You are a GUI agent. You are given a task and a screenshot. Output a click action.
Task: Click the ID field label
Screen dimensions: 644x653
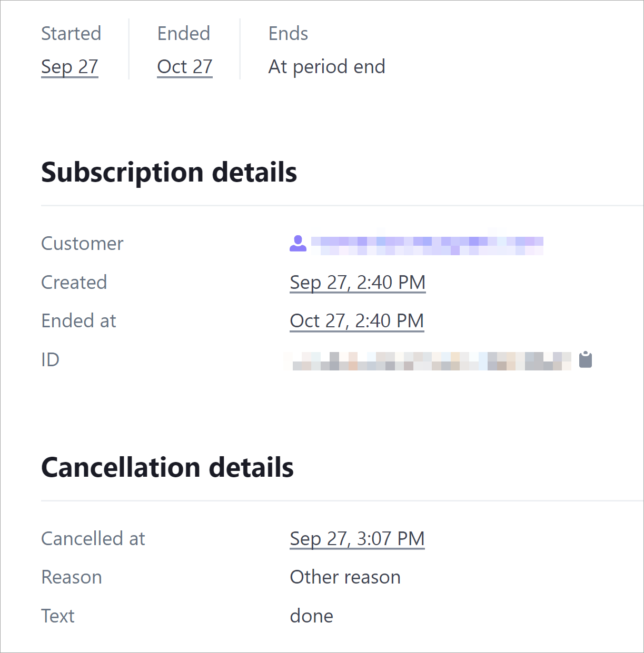[50, 360]
